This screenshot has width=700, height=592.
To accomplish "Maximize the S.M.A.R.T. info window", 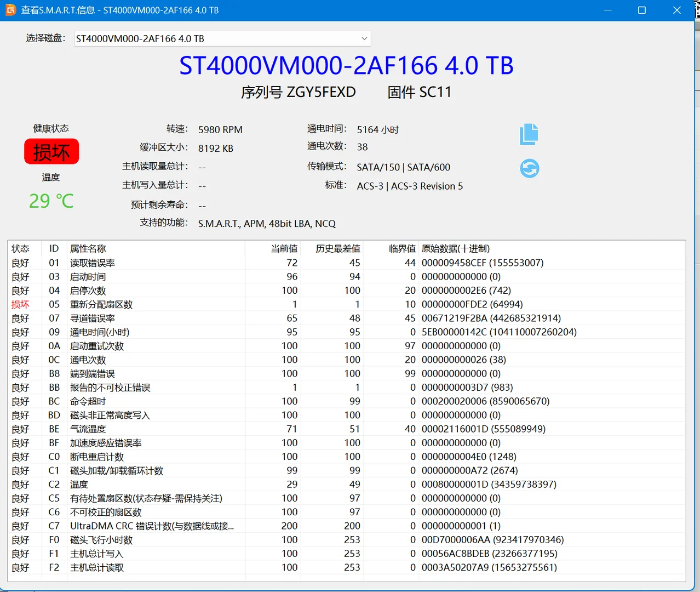I will (x=642, y=10).
